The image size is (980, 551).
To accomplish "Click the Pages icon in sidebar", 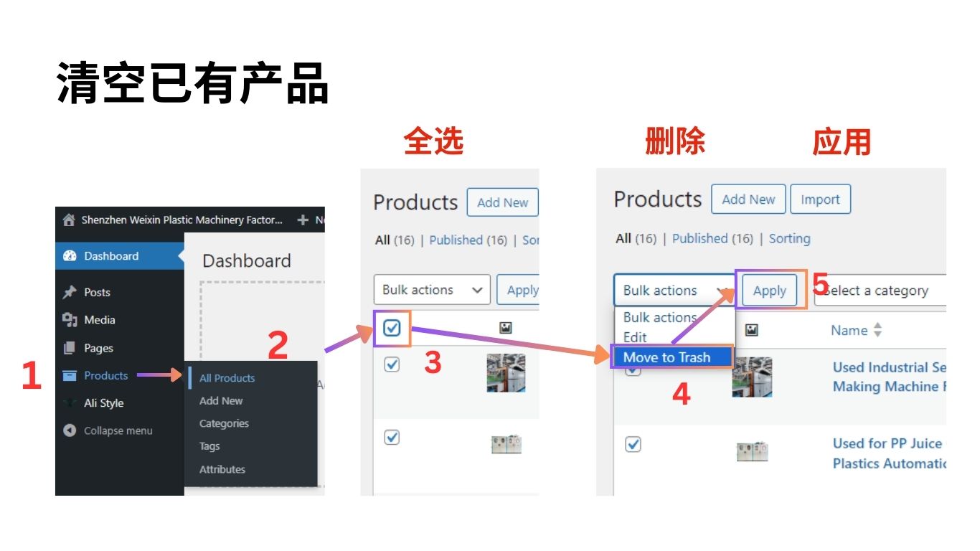I will (70, 348).
